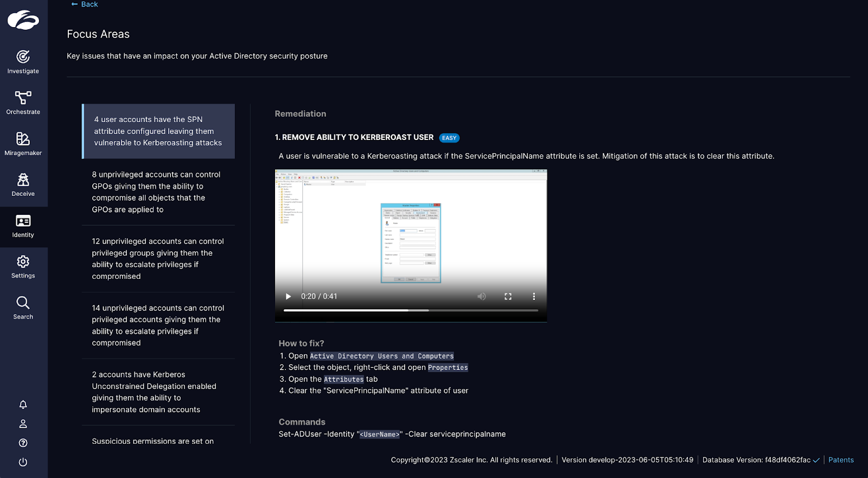Open Settings from the sidebar
The height and width of the screenshot is (478, 868).
tap(23, 267)
